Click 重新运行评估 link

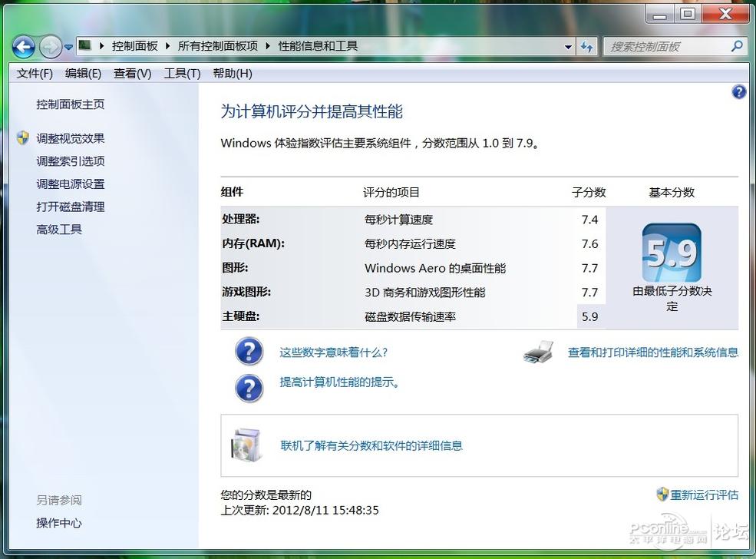[x=705, y=495]
